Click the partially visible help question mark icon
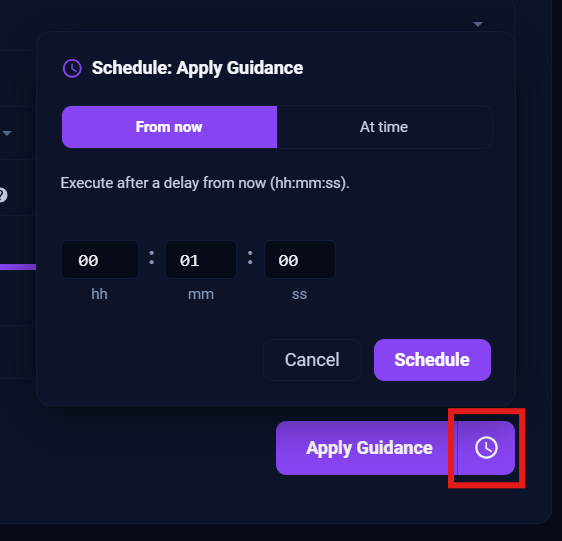This screenshot has width=562, height=541. coord(2,195)
